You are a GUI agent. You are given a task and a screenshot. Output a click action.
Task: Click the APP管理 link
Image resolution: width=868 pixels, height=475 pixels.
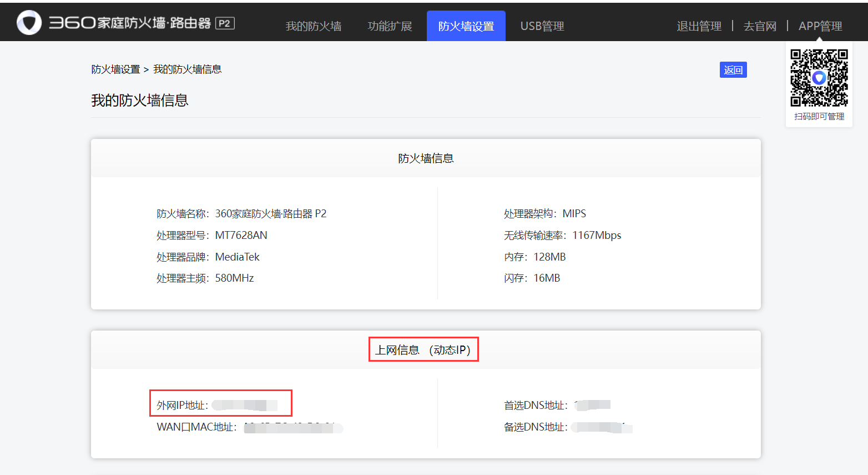[820, 26]
